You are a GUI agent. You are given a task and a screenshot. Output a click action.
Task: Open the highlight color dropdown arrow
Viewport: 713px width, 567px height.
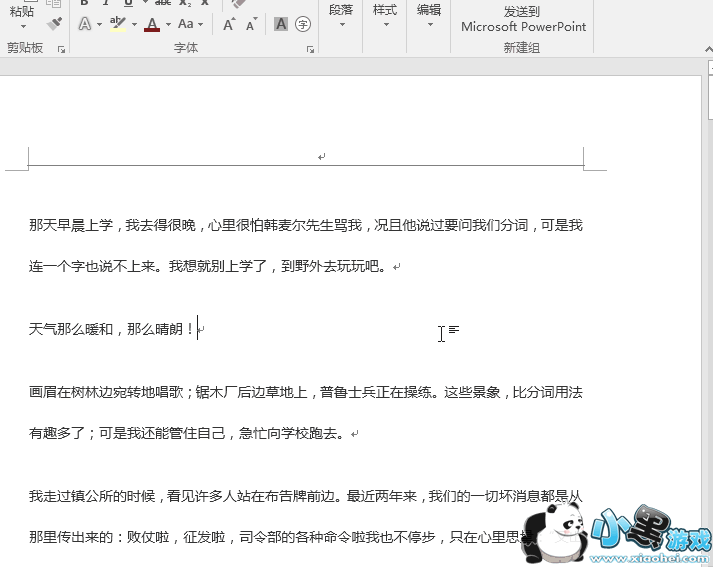pos(134,24)
